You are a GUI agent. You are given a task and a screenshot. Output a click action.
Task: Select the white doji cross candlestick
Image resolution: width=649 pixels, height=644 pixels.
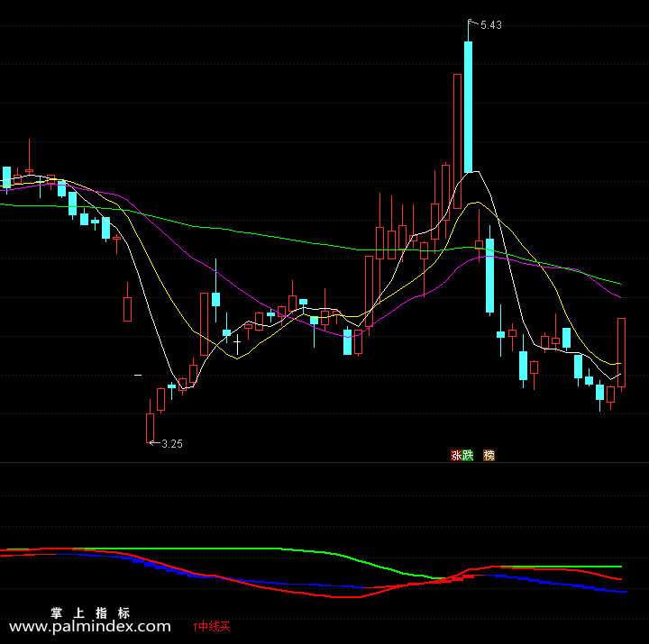pyautogui.click(x=237, y=344)
